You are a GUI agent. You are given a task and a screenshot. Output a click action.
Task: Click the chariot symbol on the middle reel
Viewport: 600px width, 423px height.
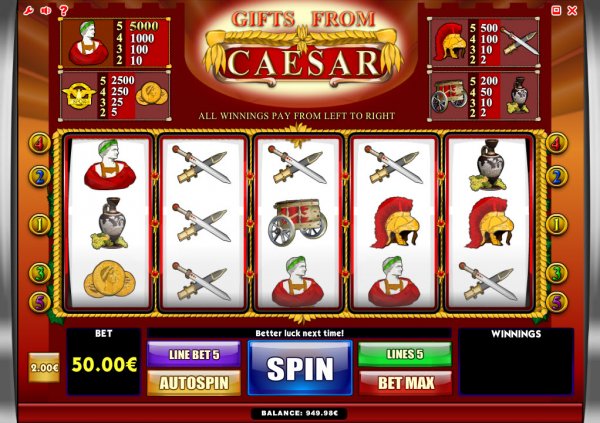pyautogui.click(x=298, y=222)
